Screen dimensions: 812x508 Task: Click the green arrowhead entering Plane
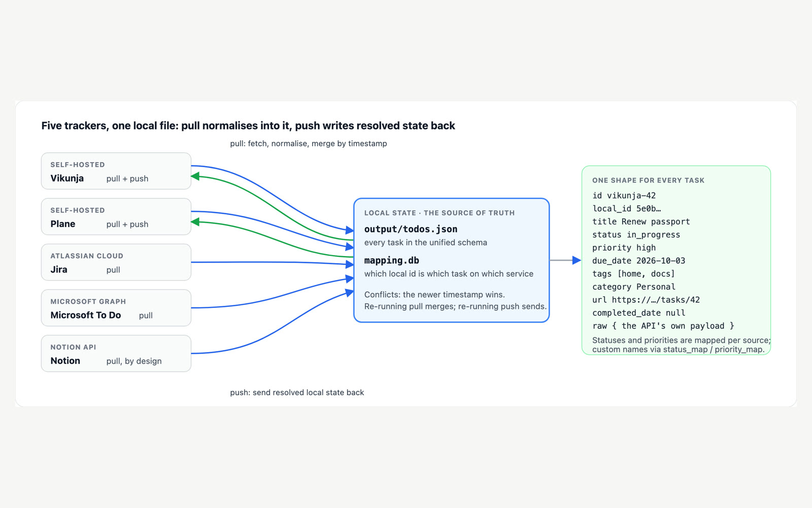[x=195, y=222]
